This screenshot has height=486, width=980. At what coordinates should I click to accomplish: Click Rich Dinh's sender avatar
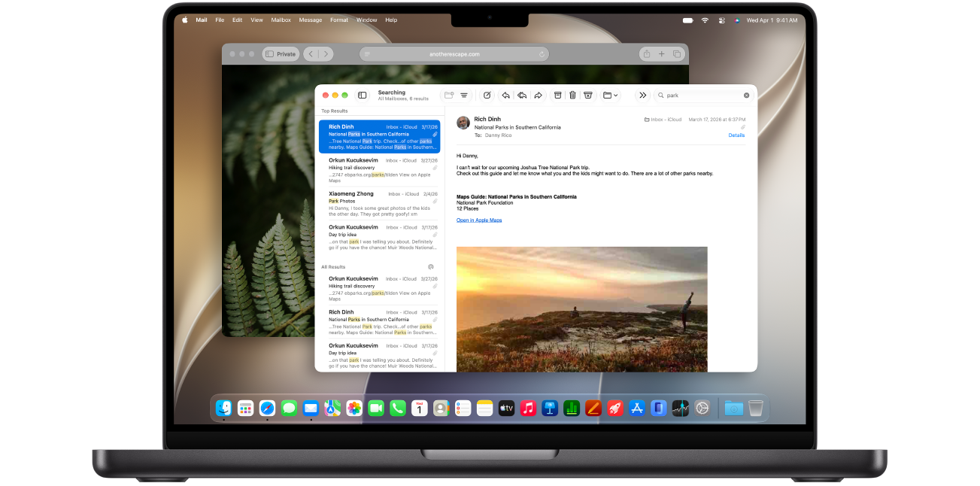463,123
